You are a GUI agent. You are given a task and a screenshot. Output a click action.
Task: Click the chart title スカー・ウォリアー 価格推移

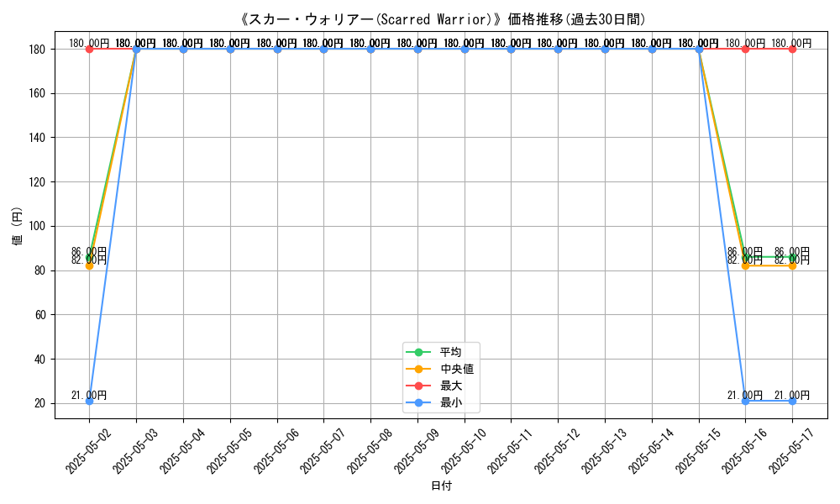coord(442,19)
